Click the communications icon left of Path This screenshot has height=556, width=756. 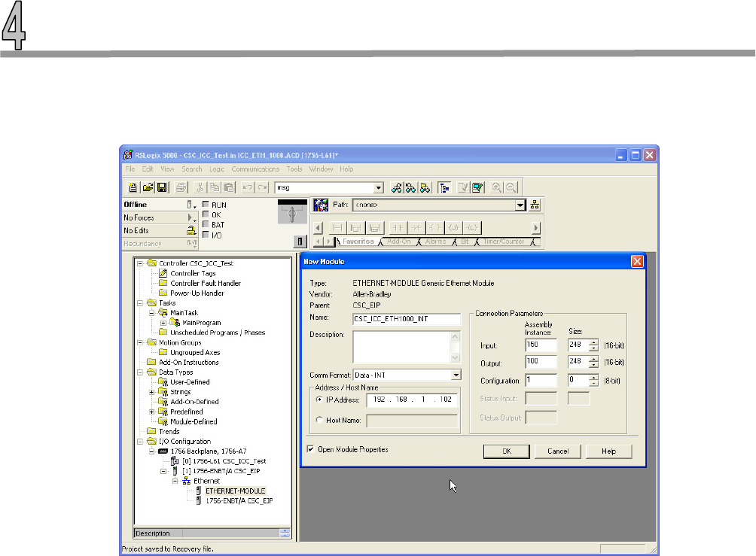tap(321, 205)
